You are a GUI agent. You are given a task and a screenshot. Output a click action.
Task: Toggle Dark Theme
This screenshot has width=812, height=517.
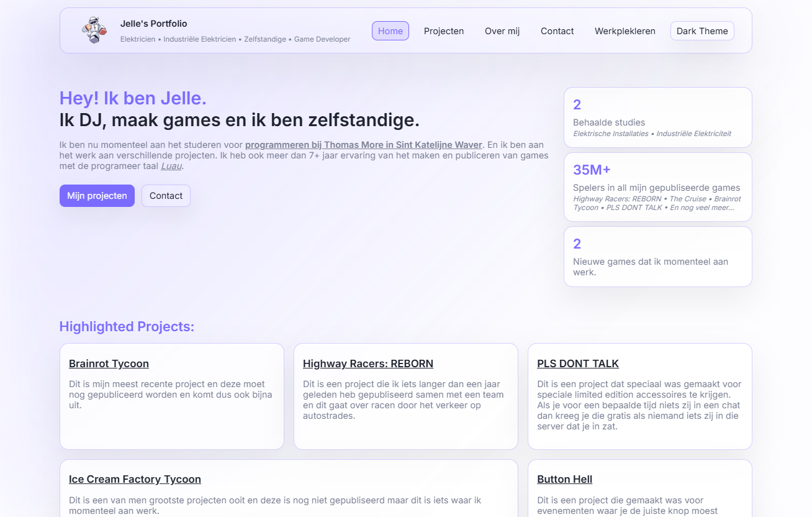click(702, 30)
